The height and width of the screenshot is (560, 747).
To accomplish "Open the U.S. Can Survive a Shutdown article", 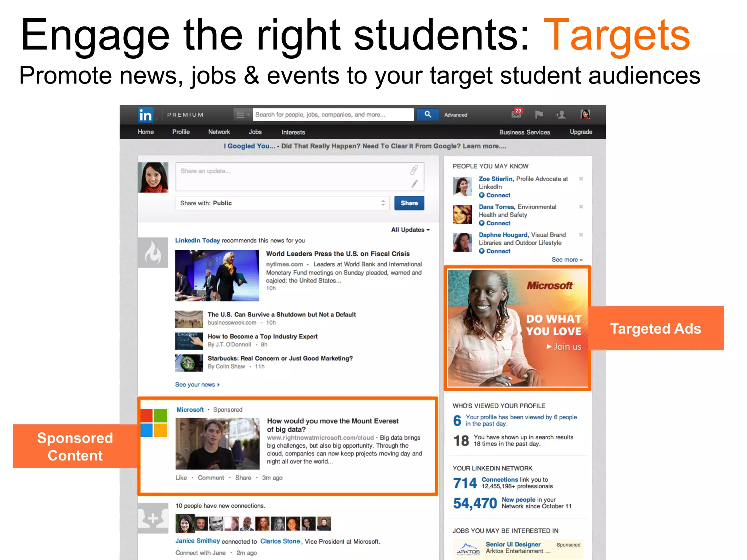I will click(282, 315).
